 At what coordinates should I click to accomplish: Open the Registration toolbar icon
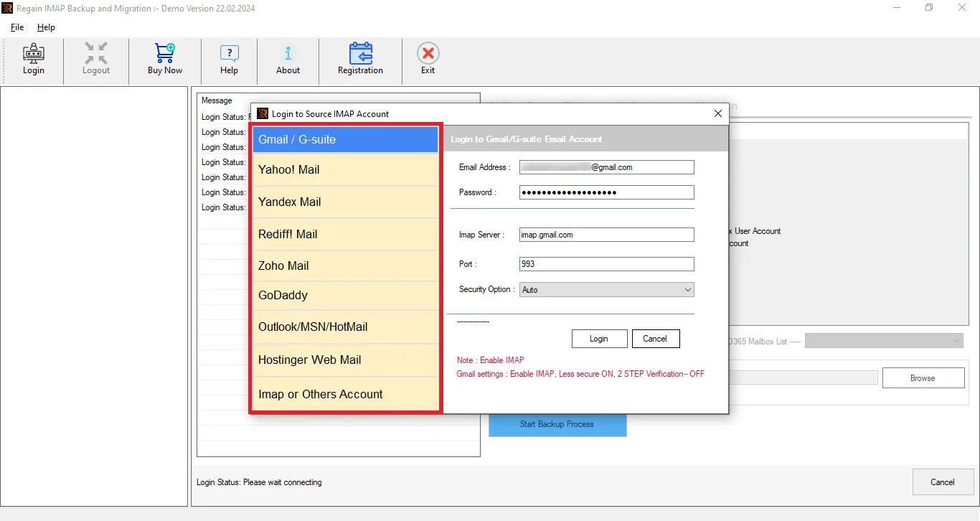point(360,59)
